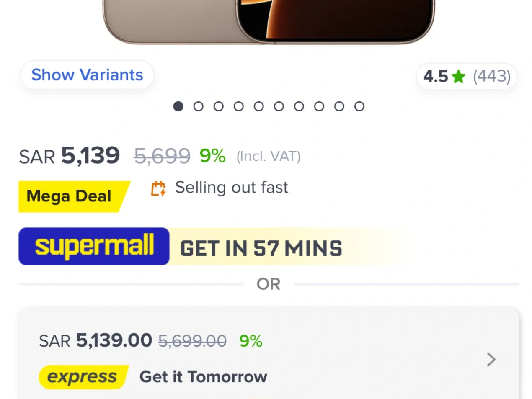
Task: Click the Mega Deal yellow badge
Action: (x=74, y=196)
